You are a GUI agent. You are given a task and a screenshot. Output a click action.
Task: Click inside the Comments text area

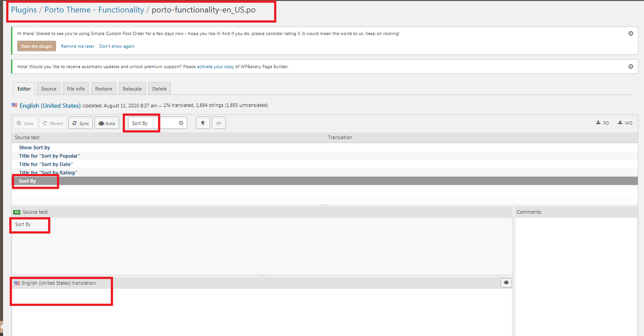tap(576, 277)
